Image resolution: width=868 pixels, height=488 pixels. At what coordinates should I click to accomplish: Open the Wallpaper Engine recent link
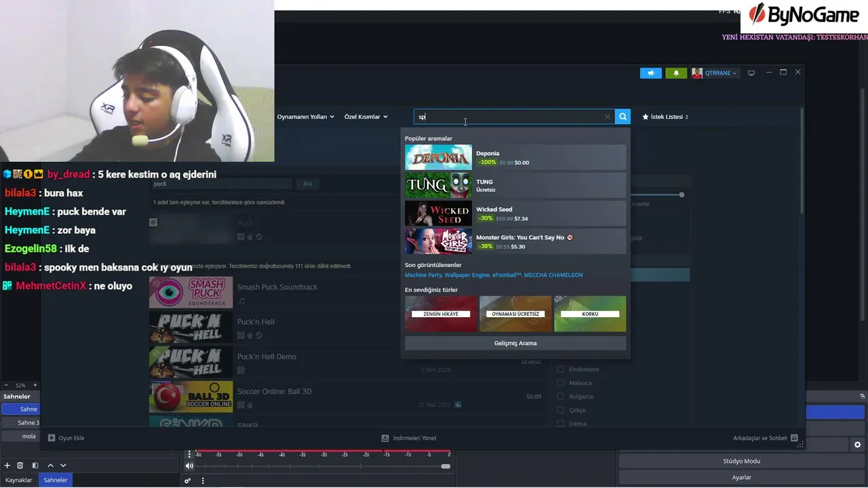tap(467, 275)
